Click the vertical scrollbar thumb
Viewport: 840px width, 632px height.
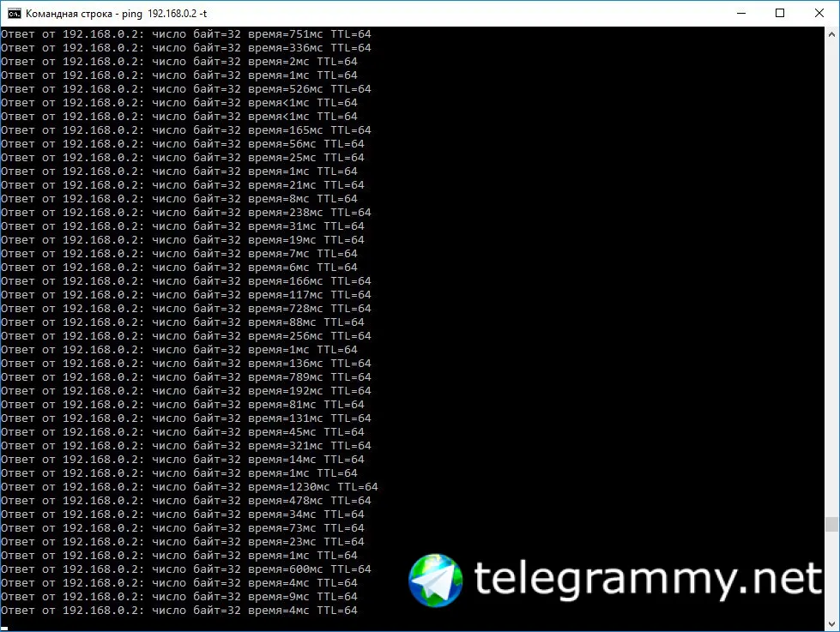click(x=831, y=524)
